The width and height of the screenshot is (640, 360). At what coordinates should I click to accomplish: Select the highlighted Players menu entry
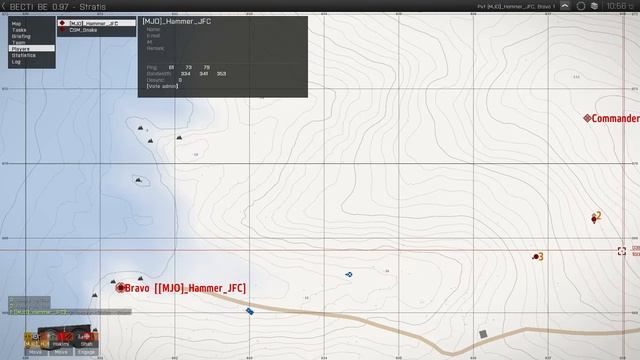point(31,49)
